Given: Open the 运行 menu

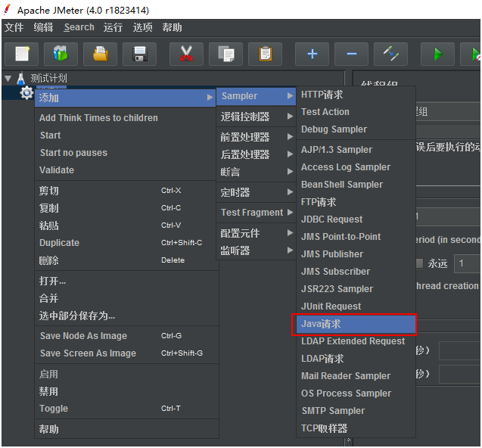Looking at the screenshot, I should tap(113, 28).
